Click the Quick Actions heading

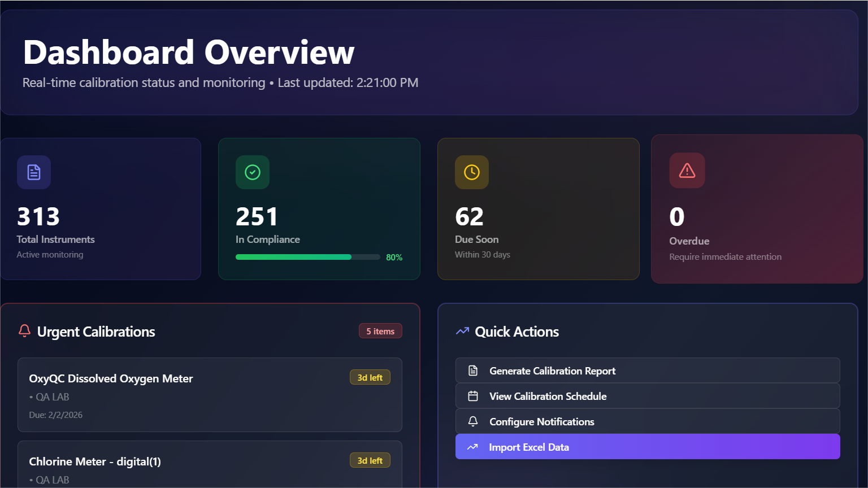[517, 332]
